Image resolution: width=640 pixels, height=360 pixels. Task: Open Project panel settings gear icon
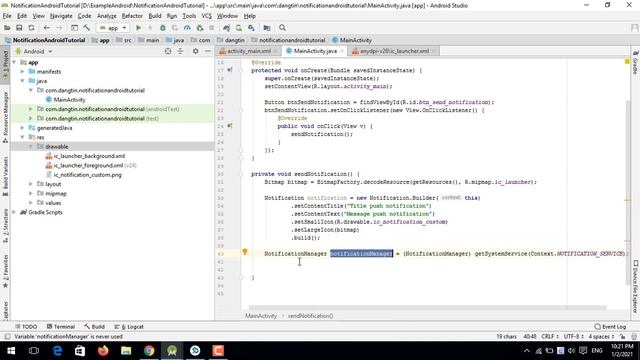click(196, 51)
